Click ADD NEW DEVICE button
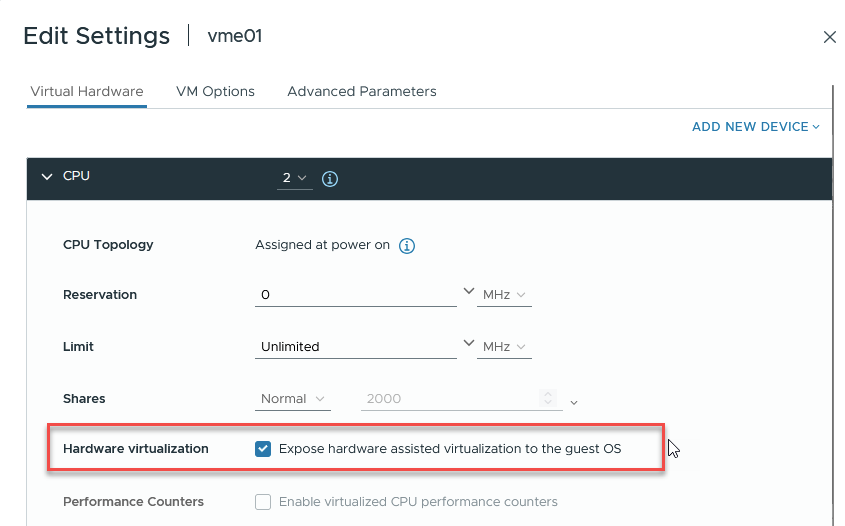Screen dimensions: 845x526 point(755,127)
